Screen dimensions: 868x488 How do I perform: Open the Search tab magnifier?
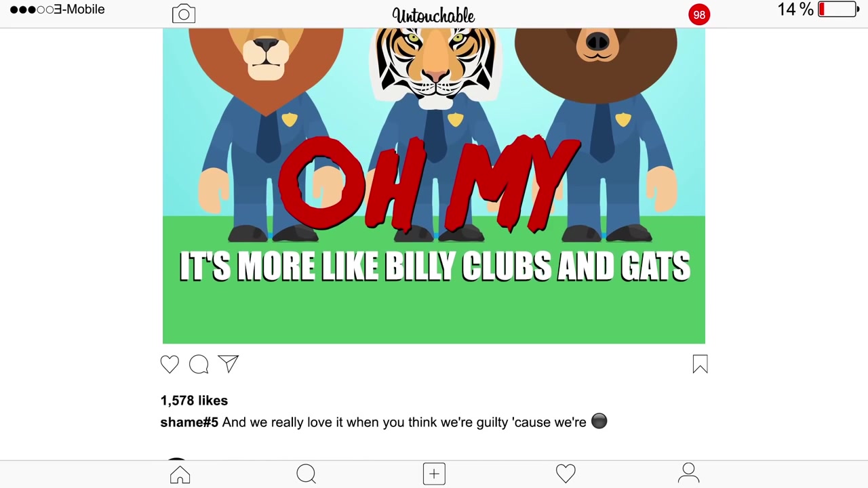tap(307, 474)
